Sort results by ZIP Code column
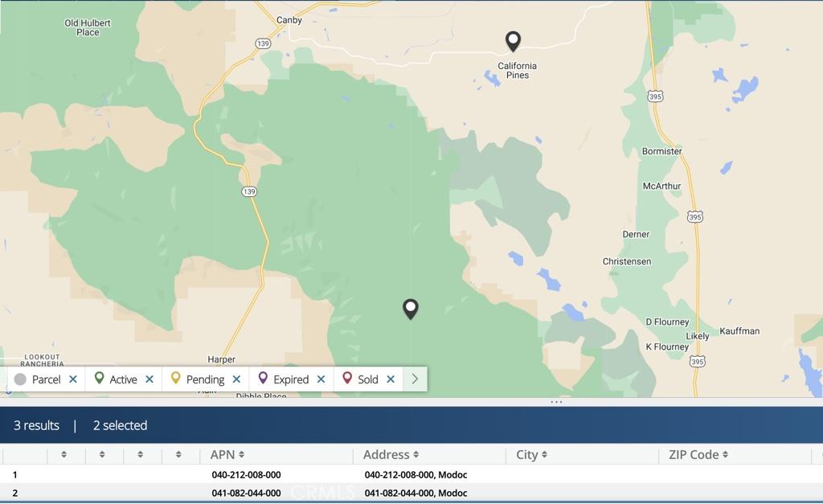823x504 pixels. point(698,455)
